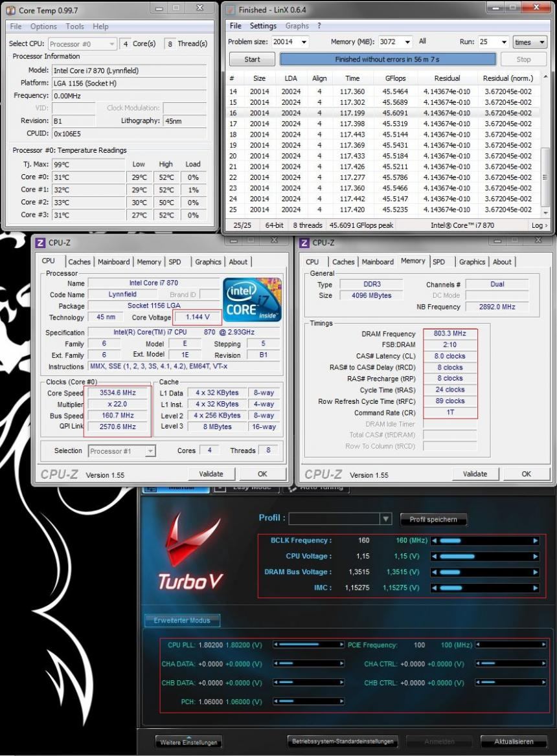Click the CPU Voltage increase arrow in TurboV
Image resolution: width=557 pixels, height=756 pixels.
pyautogui.click(x=535, y=557)
